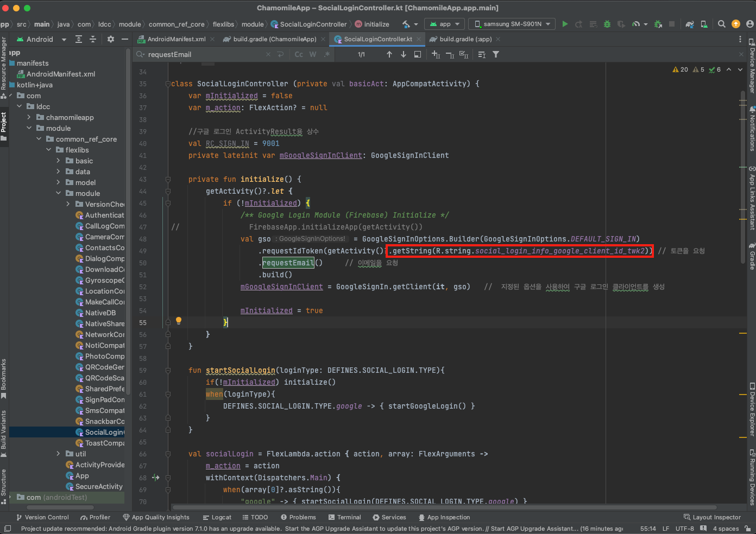The height and width of the screenshot is (534, 756).
Task: Toggle Regex option in search bar
Action: [x=327, y=54]
